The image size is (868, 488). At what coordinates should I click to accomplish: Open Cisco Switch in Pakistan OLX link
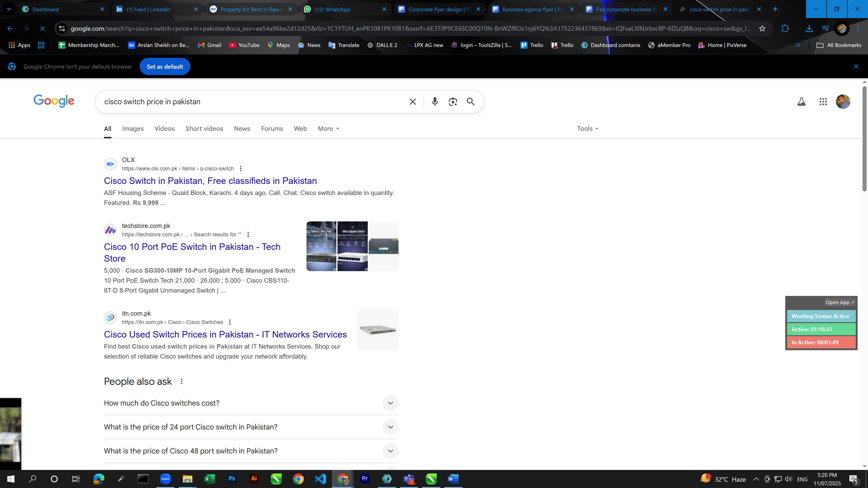(x=210, y=181)
